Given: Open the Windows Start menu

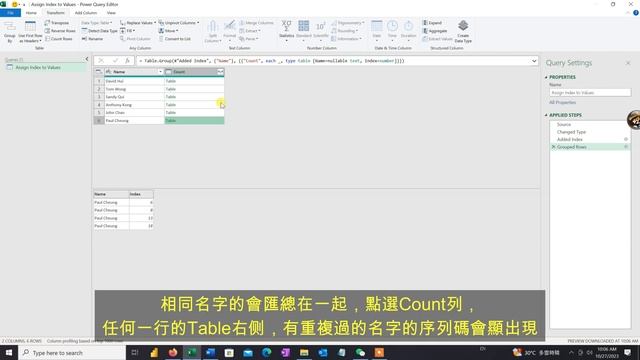Looking at the screenshot, I should click(x=9, y=353).
